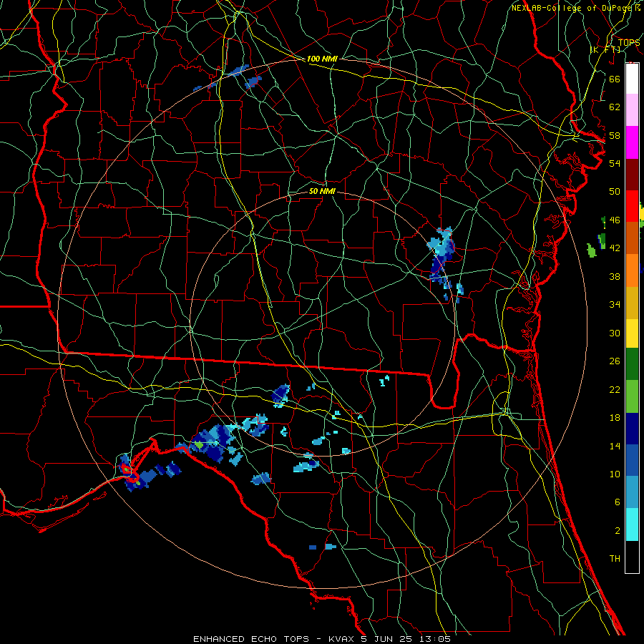This screenshot has width=644, height=644.
Task: Select the navy blue legend swatch
Action: click(632, 429)
